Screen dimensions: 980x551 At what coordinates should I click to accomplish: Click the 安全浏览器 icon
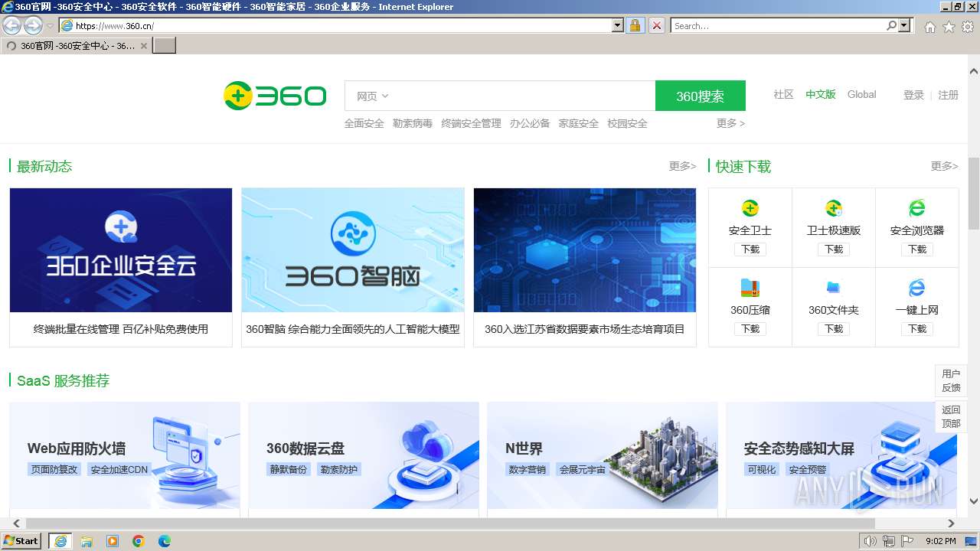tap(916, 208)
